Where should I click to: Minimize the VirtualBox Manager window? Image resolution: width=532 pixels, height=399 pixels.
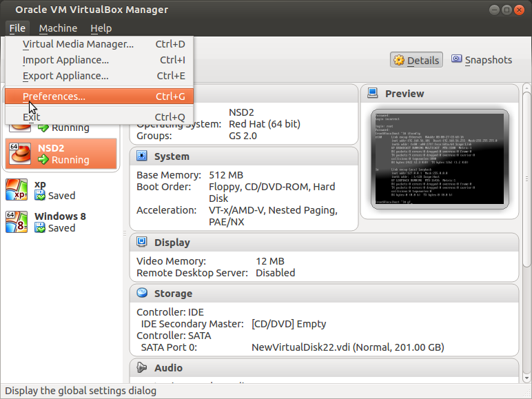tap(494, 10)
